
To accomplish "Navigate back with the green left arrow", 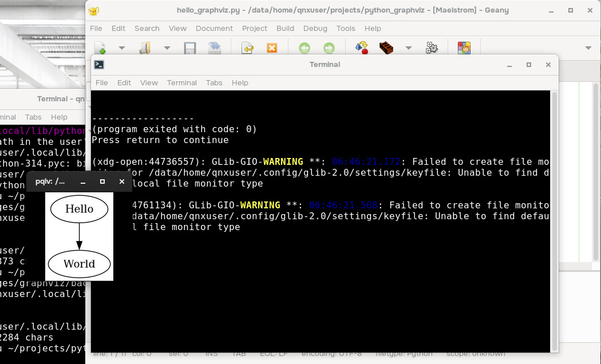I will point(305,48).
